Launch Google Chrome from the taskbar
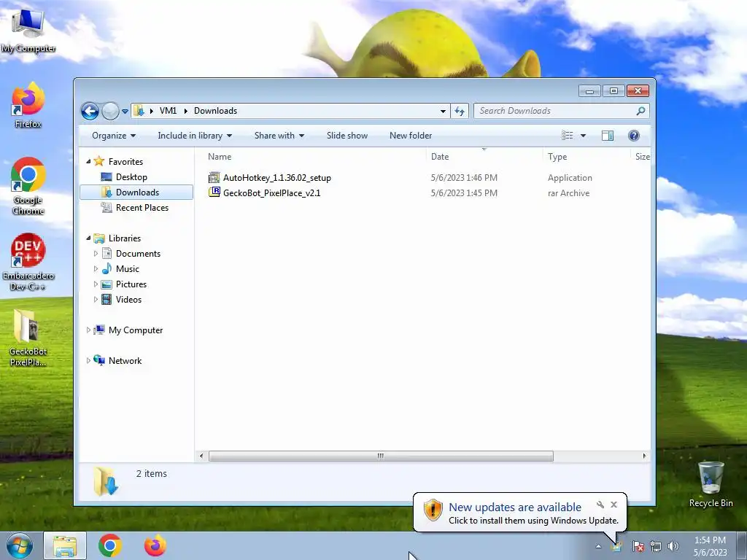 (x=110, y=545)
